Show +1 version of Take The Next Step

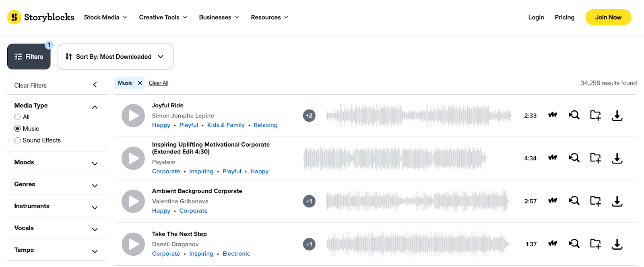[x=309, y=244]
